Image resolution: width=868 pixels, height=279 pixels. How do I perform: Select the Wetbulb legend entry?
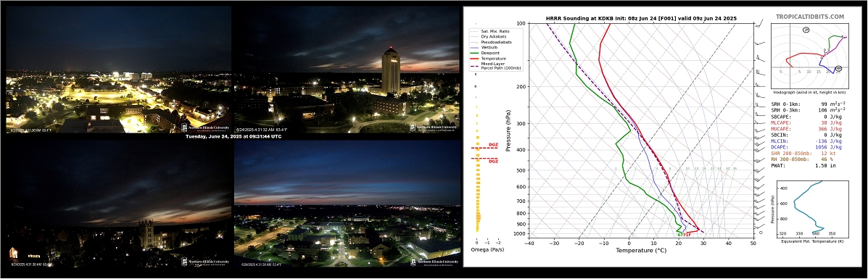(487, 47)
